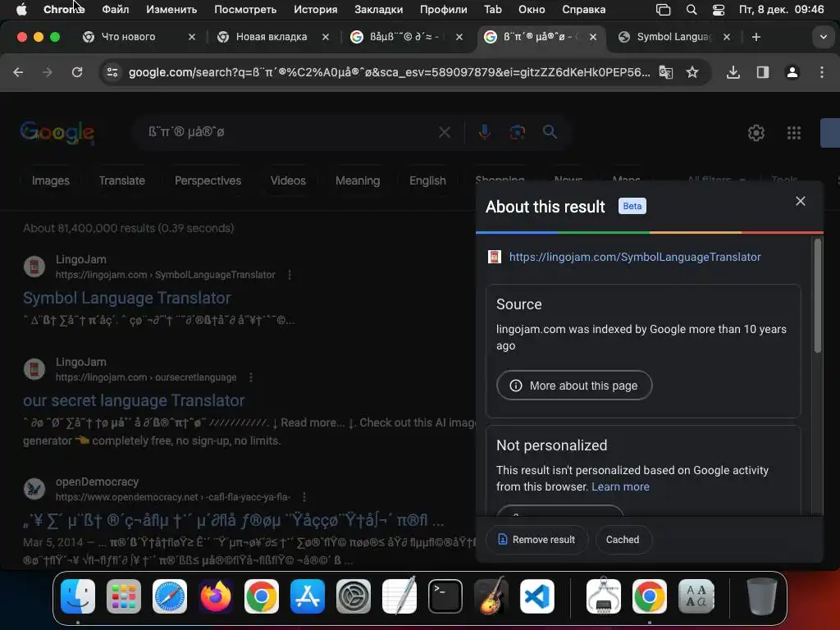
Task: Open Learn more link about personalization
Action: point(620,486)
